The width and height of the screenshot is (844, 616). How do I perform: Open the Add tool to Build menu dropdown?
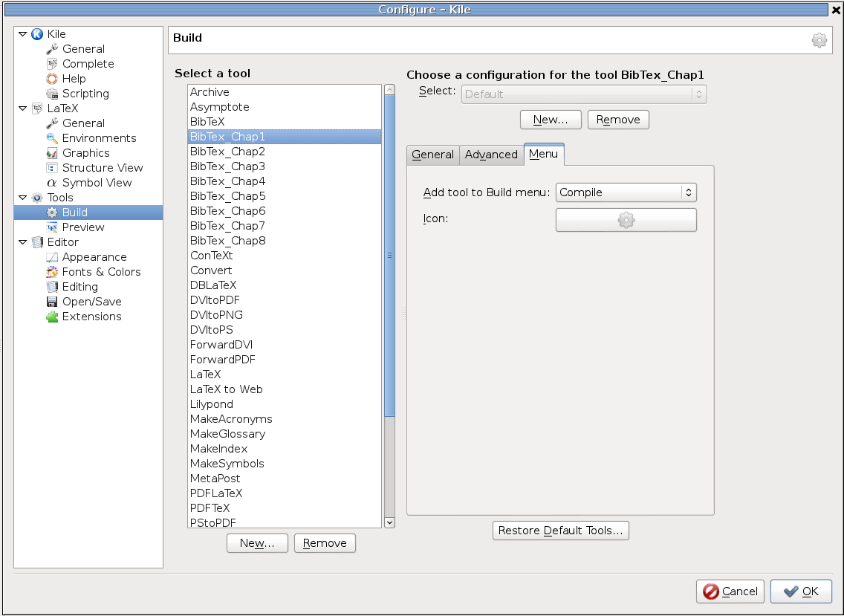[626, 192]
